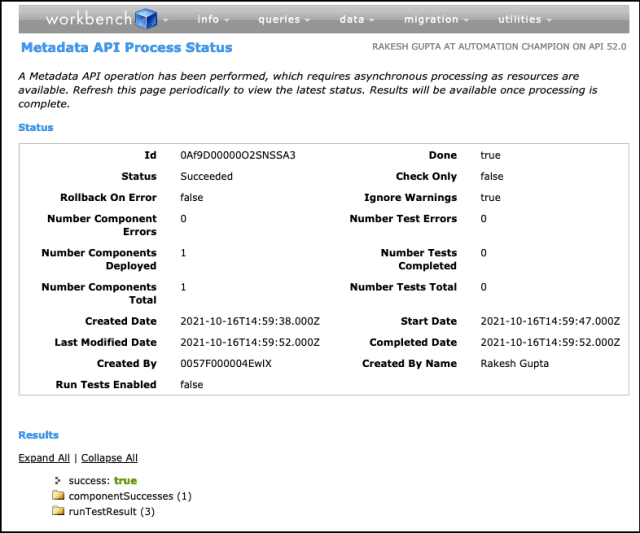Click the deployment Id value 0Af9D00000O2SNSSA3

pyautogui.click(x=238, y=156)
